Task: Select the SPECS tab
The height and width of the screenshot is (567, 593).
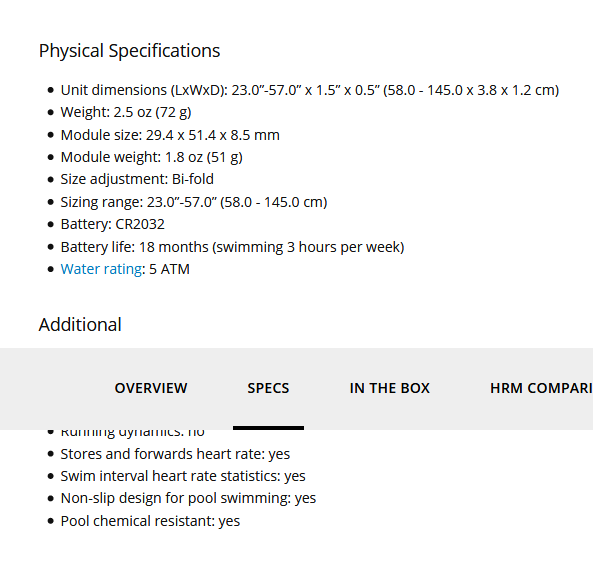Action: click(x=268, y=388)
